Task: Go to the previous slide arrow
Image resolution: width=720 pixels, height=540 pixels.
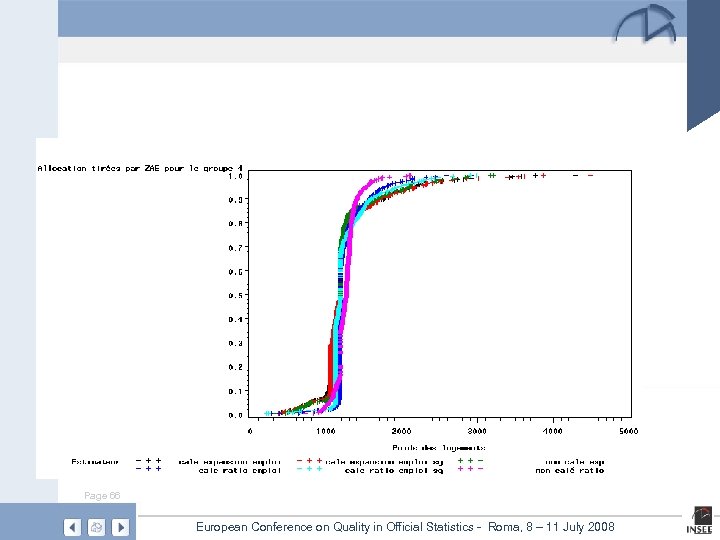Action: pyautogui.click(x=72, y=527)
